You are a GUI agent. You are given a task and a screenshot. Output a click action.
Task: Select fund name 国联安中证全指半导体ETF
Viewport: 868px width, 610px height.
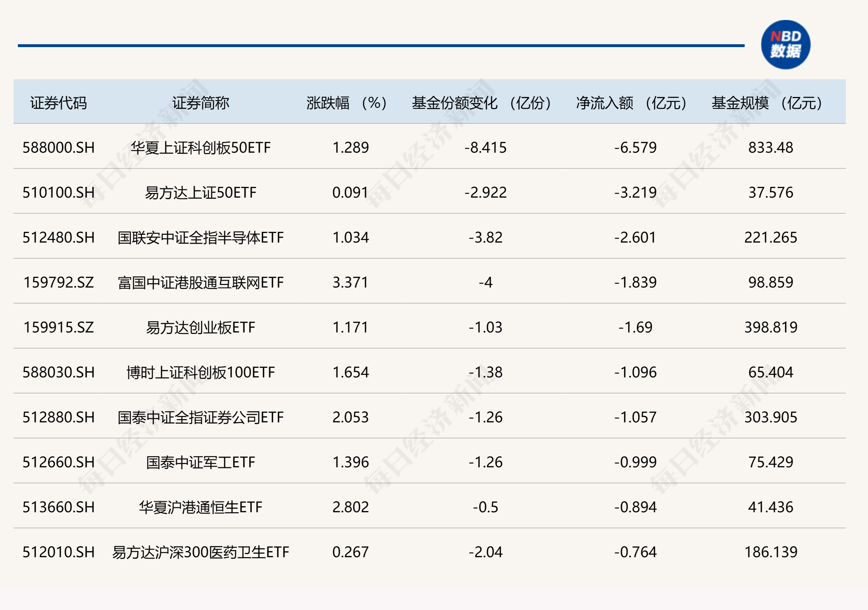coord(201,237)
